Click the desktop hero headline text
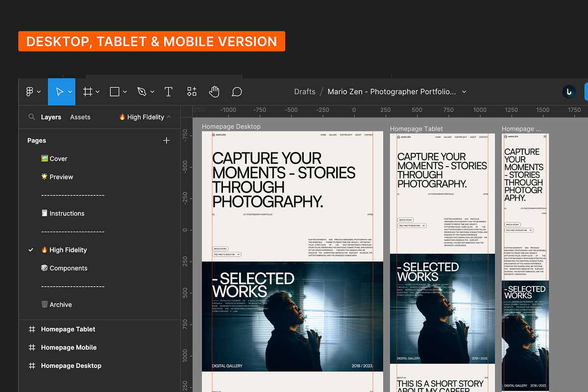The image size is (588, 392). tap(284, 180)
